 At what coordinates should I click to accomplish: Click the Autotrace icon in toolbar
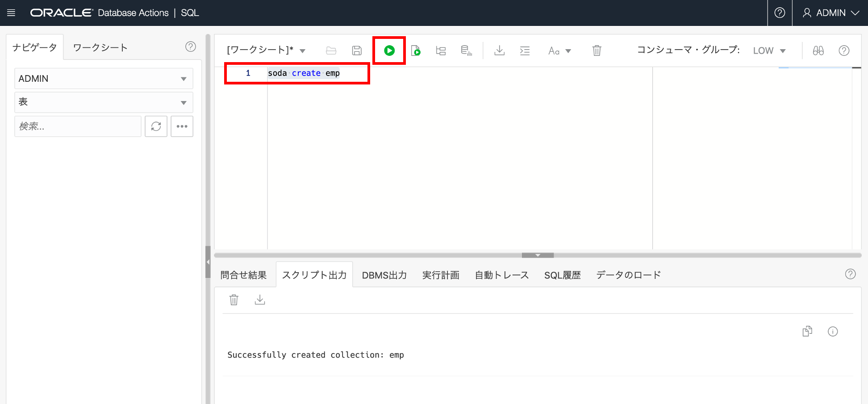pos(466,50)
